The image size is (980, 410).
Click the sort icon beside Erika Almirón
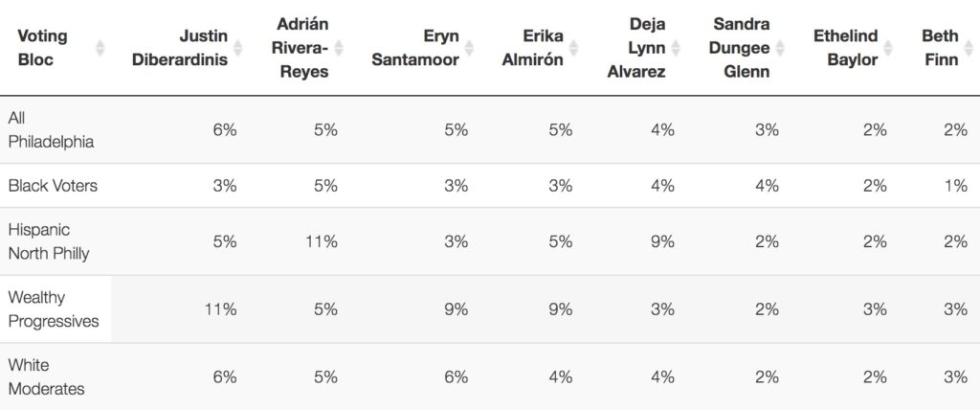coord(574,47)
